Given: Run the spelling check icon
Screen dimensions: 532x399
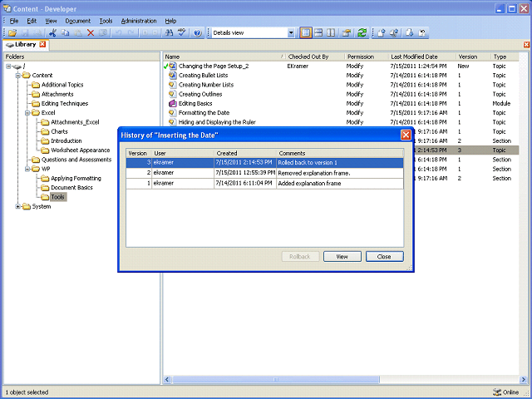Looking at the screenshot, I should click(182, 32).
